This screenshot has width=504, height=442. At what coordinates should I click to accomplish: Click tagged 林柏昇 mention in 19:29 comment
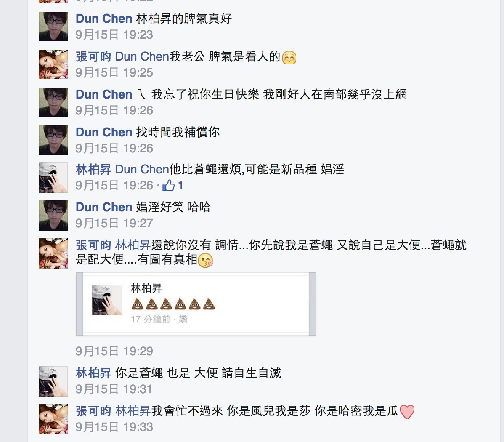[133, 245]
